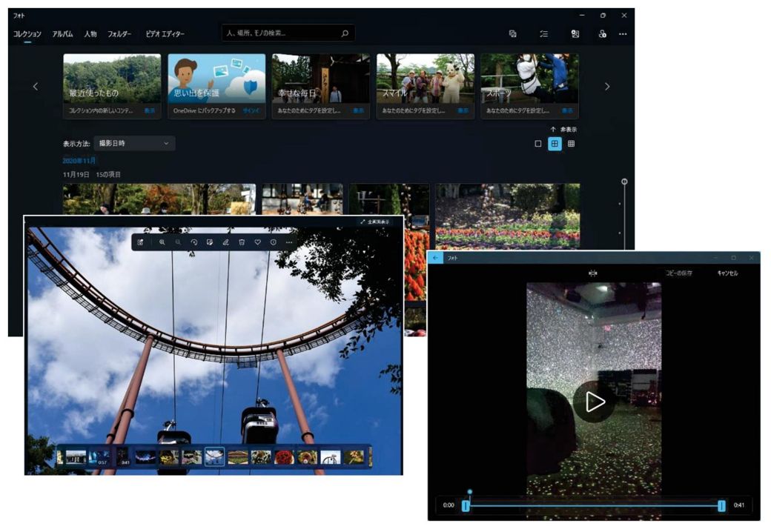
Task: Click the rotate icon in photo toolbar
Action: pyautogui.click(x=194, y=242)
